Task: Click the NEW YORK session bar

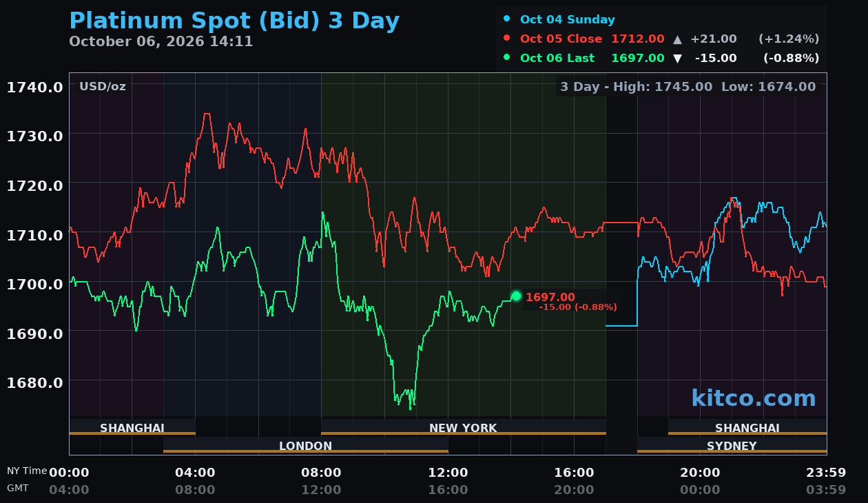Action: click(464, 427)
